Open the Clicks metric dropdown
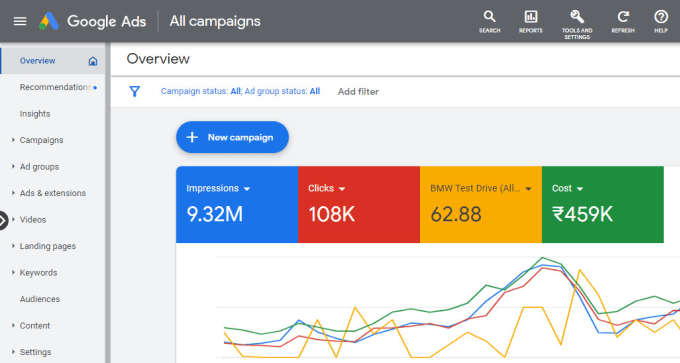Image resolution: width=680 pixels, height=363 pixels. pos(342,189)
